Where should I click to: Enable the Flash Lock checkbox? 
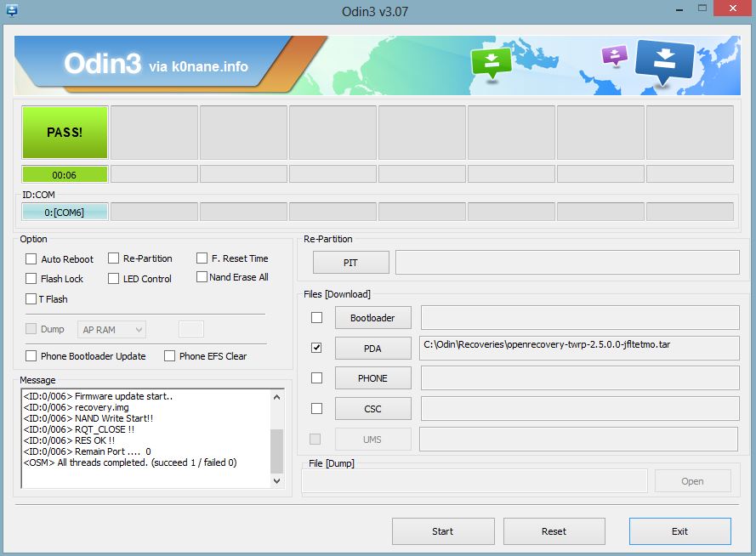31,279
